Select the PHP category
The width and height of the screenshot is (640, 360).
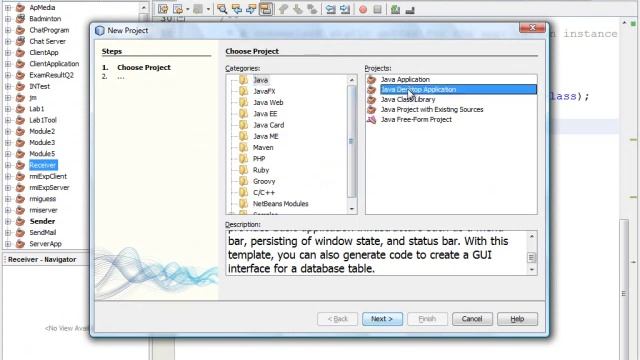pos(259,159)
